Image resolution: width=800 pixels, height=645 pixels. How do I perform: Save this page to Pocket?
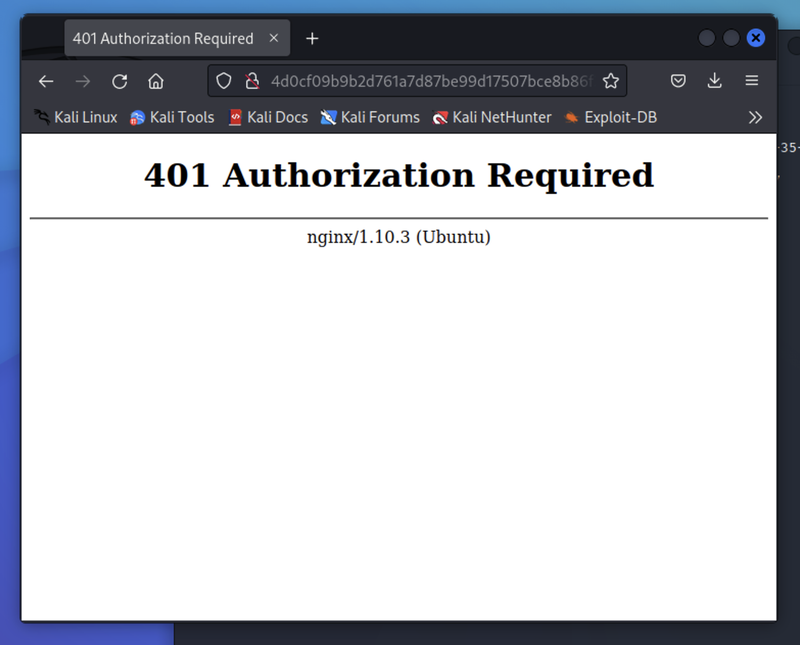point(678,80)
